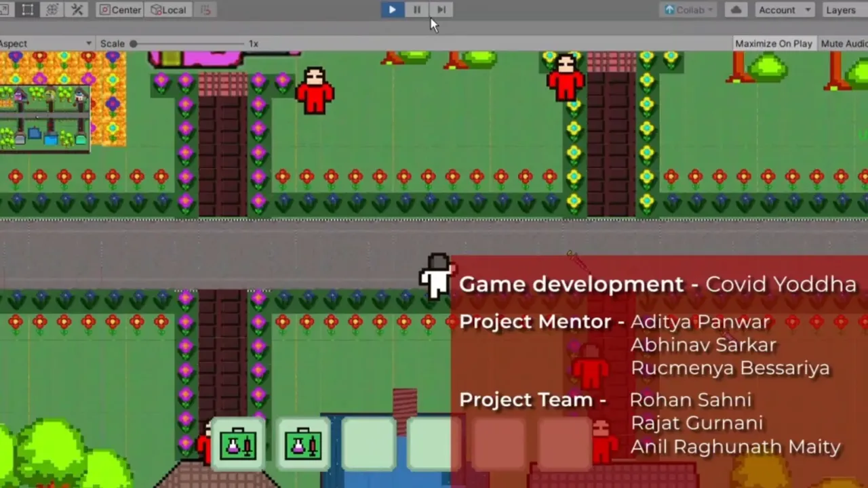The width and height of the screenshot is (868, 488).
Task: Click the white player character on road
Action: pyautogui.click(x=436, y=276)
